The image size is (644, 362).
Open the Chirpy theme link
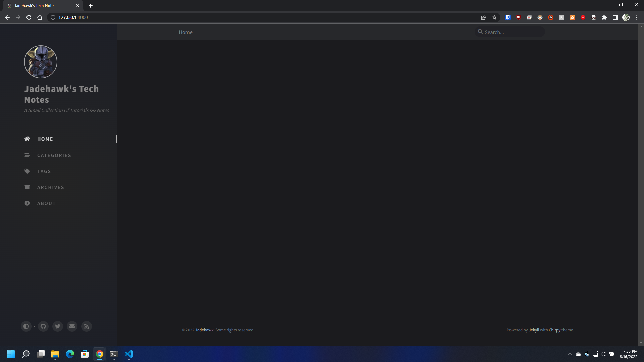pyautogui.click(x=554, y=330)
